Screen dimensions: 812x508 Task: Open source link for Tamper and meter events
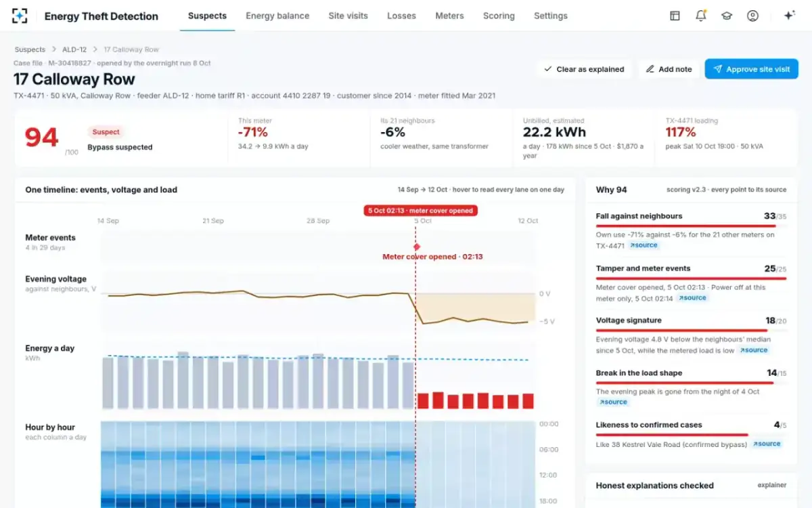[x=692, y=298]
